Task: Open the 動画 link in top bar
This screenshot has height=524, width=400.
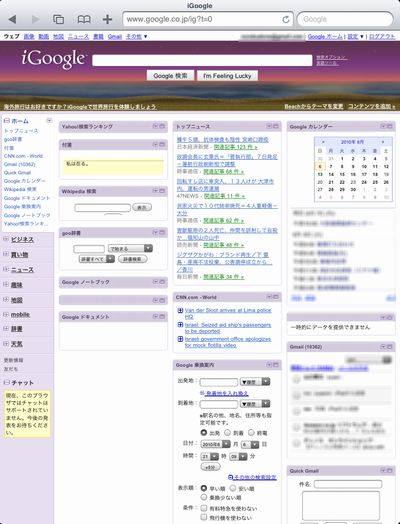Action: [x=44, y=36]
